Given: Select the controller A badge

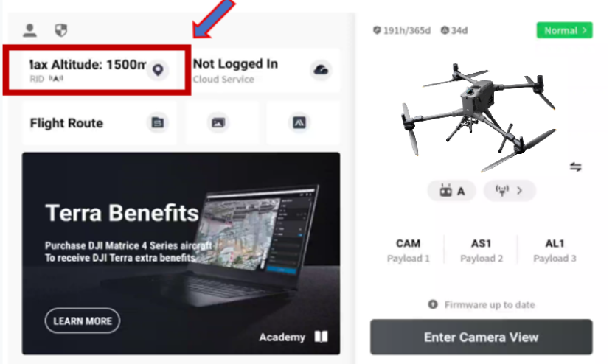Looking at the screenshot, I should pyautogui.click(x=452, y=191).
